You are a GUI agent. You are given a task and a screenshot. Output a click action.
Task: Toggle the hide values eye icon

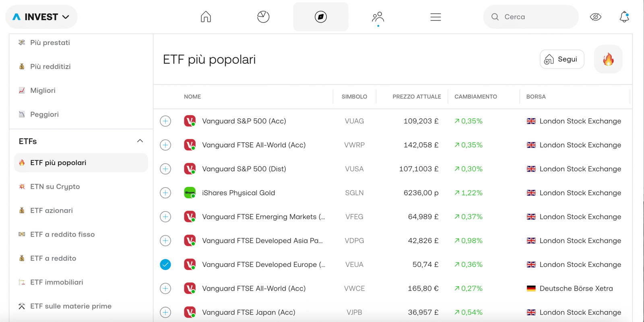coord(596,17)
